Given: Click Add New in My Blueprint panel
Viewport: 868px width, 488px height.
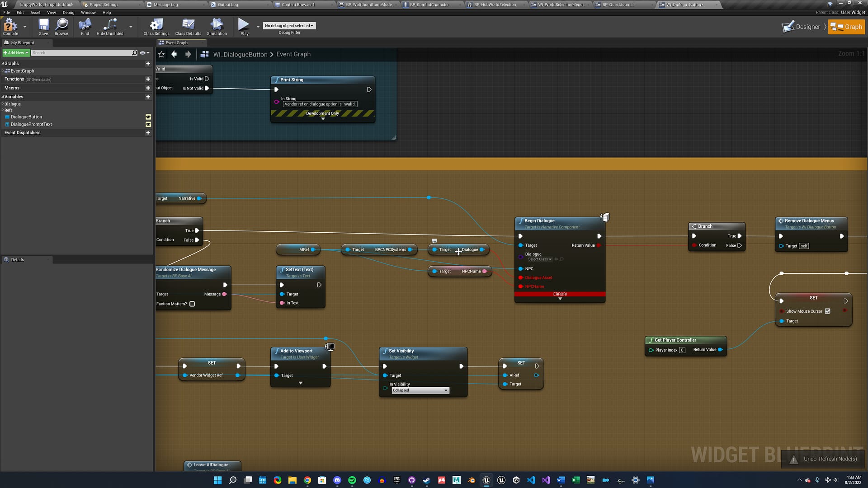Looking at the screenshot, I should click(x=15, y=53).
